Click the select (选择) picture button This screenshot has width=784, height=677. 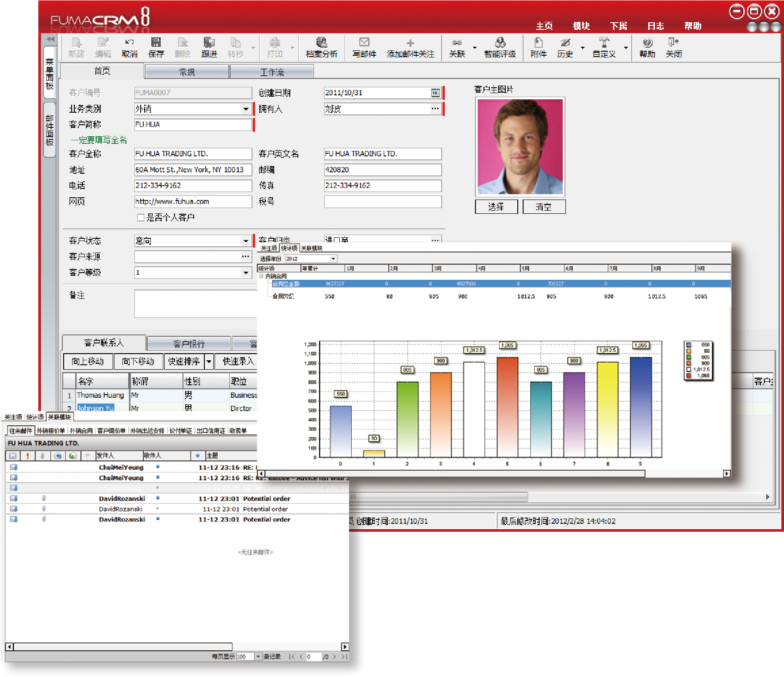(496, 207)
